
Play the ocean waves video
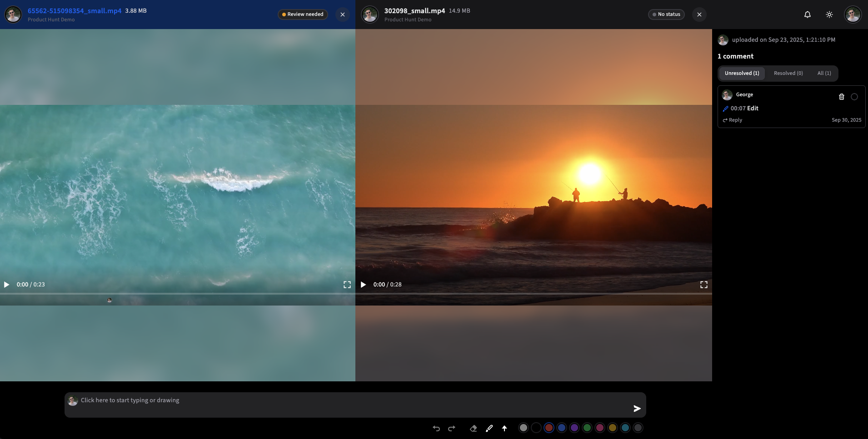(7, 285)
